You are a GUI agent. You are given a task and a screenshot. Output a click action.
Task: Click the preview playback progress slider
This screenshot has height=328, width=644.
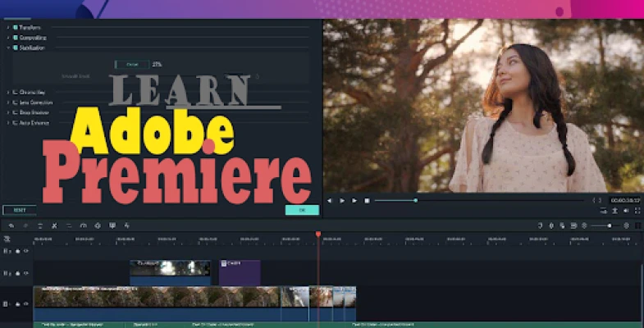pyautogui.click(x=479, y=200)
